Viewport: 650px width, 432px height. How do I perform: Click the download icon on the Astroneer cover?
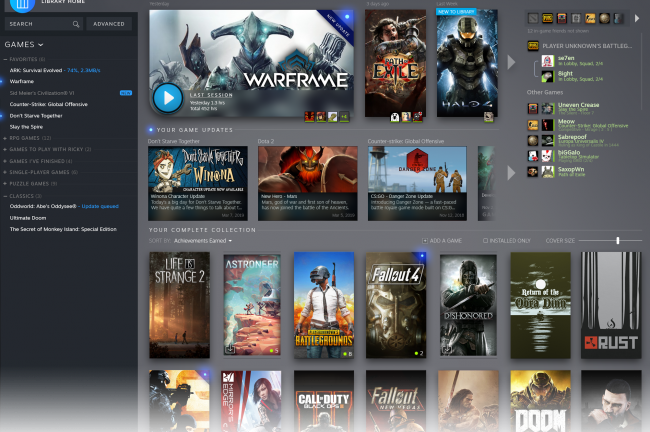pyautogui.click(x=230, y=349)
